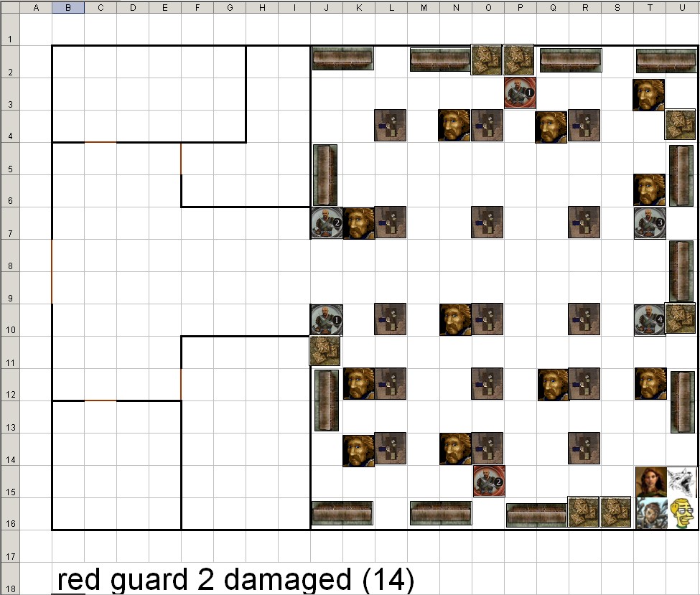This screenshot has width=700, height=595.
Task: Click the bearded golden face token in N4
Action: (454, 126)
